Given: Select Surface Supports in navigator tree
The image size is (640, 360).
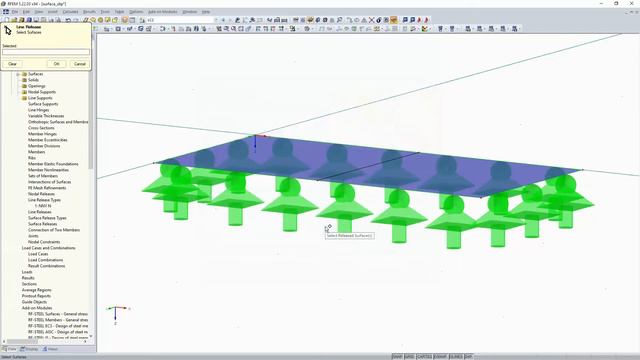Looking at the screenshot, I should tap(43, 104).
